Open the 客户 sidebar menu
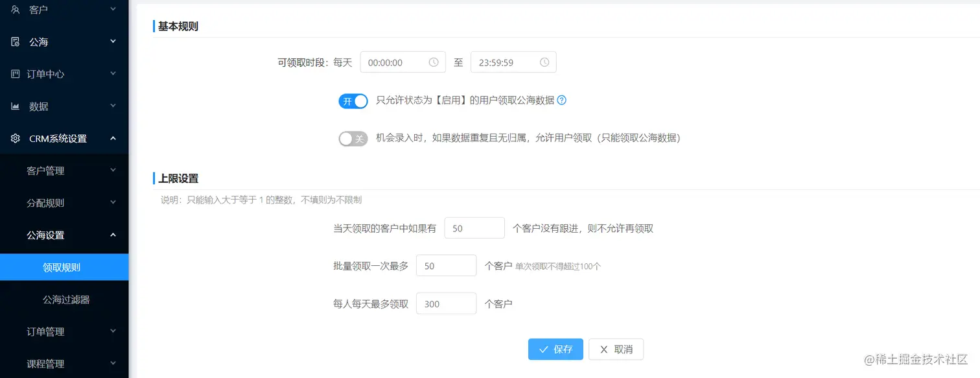Viewport: 980px width, 378px height. pyautogui.click(x=64, y=10)
